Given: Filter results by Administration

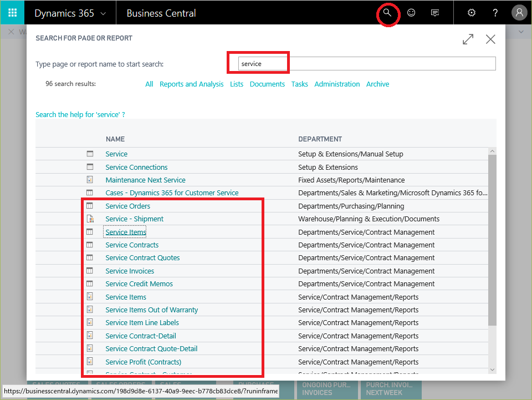Looking at the screenshot, I should [337, 84].
